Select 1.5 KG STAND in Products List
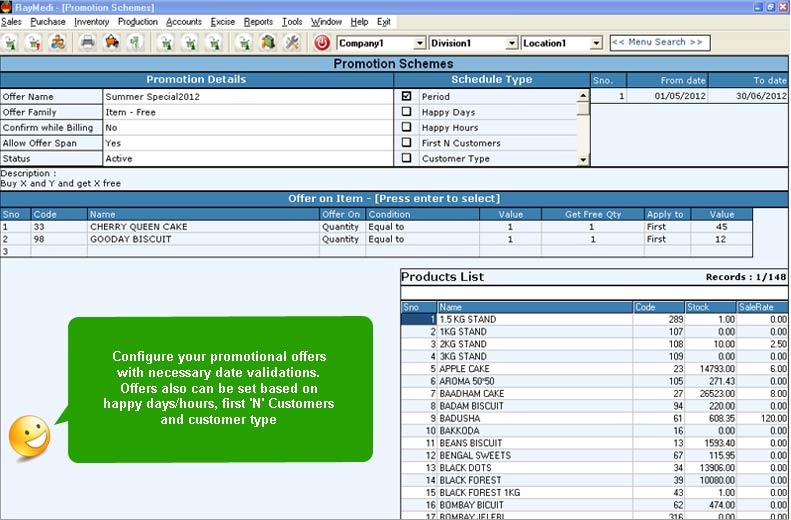 [x=595, y=319]
